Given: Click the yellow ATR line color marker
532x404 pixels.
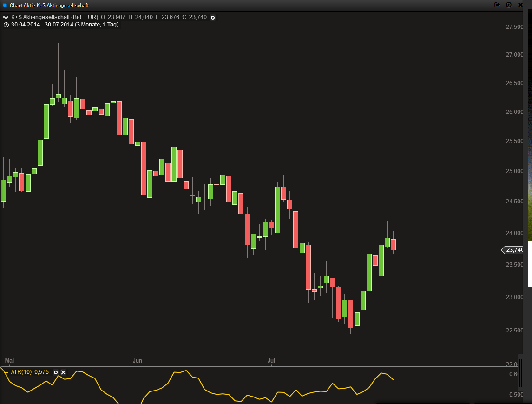Looking at the screenshot, I should [6, 372].
